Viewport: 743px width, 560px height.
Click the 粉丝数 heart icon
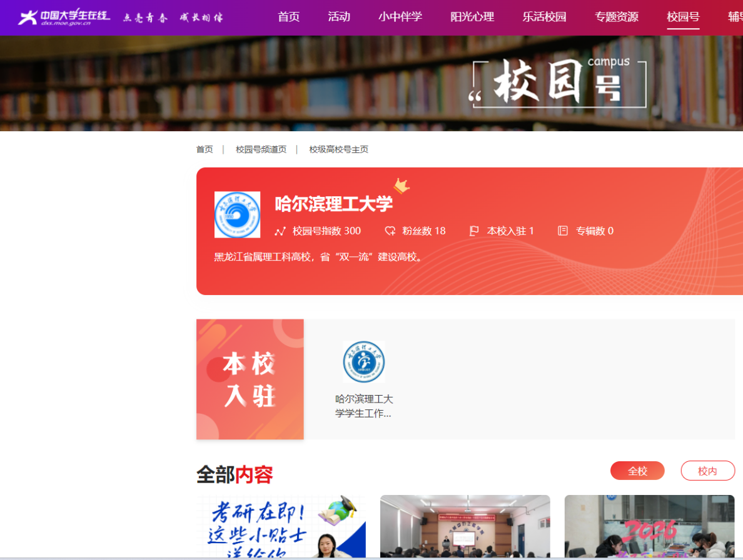click(390, 231)
